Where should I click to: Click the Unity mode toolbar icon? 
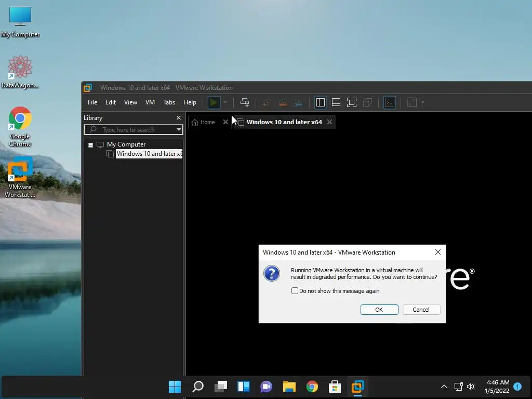[367, 102]
